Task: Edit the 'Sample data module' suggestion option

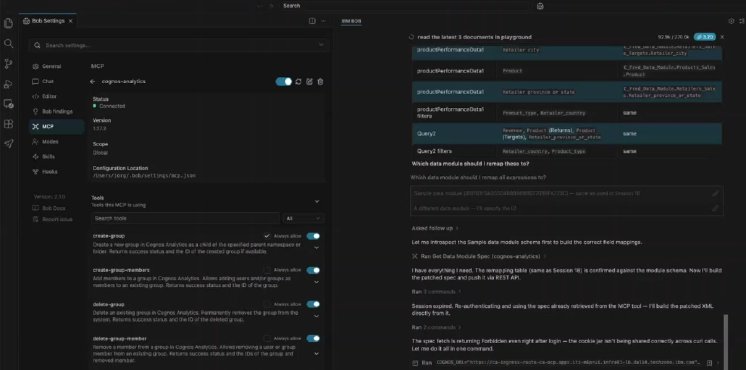Action: tap(715, 194)
